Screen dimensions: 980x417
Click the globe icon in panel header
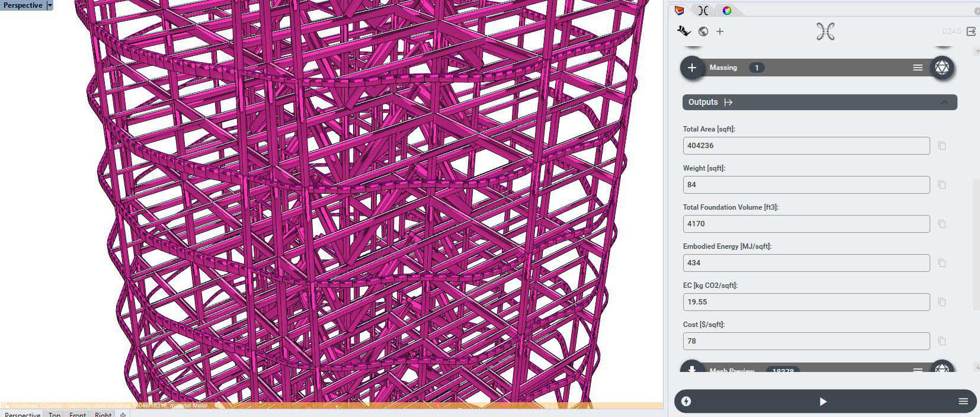[x=703, y=31]
